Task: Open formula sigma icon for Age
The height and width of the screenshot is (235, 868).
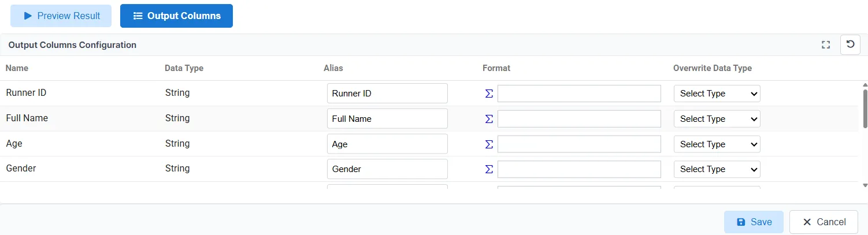Action: [489, 144]
